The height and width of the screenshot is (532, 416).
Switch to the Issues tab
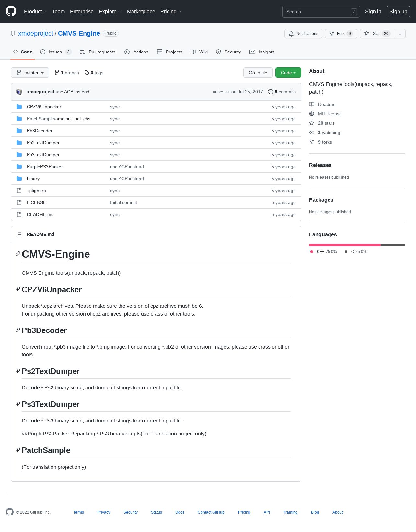tap(56, 52)
